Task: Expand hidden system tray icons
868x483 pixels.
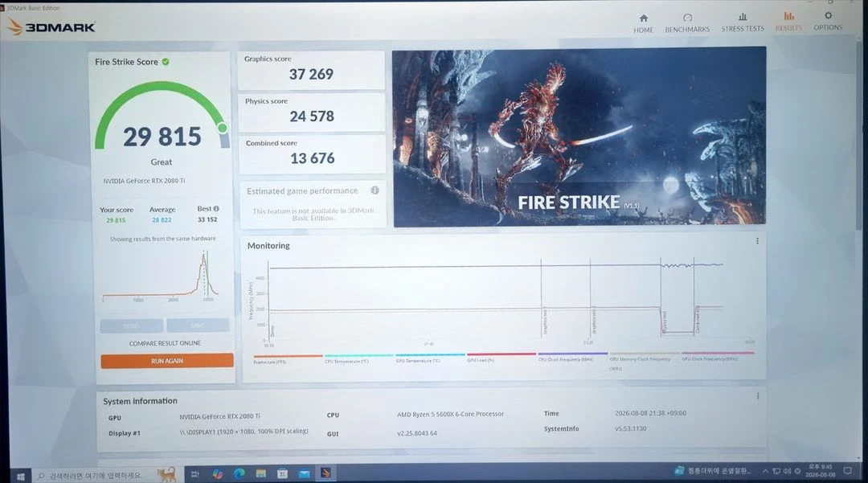Action: pyautogui.click(x=766, y=472)
